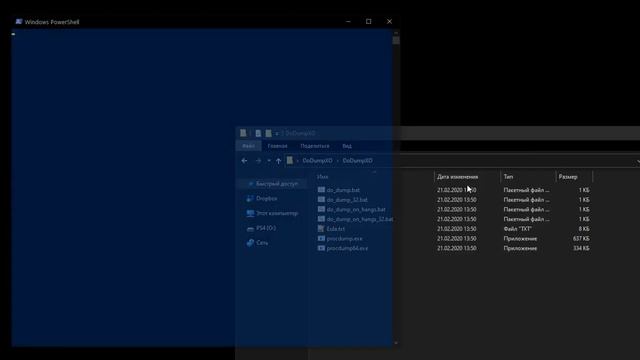This screenshot has height=360, width=640.
Task: Click the folder icon in Explorer's title bar
Action: (x=243, y=133)
